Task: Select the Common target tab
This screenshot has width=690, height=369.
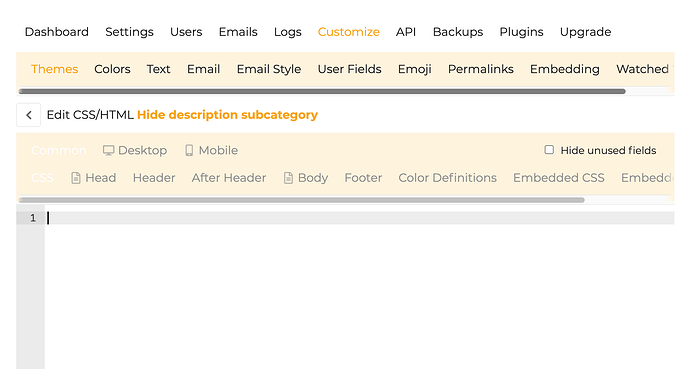Action: (x=59, y=150)
